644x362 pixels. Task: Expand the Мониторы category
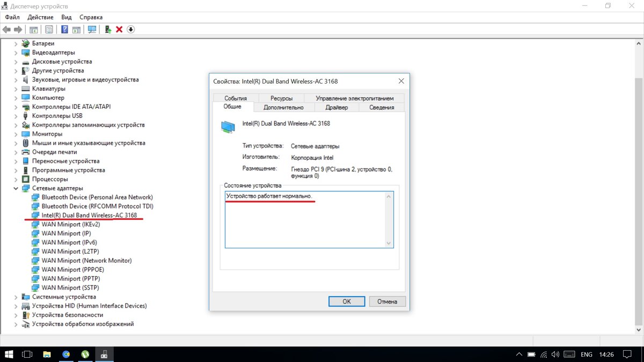pos(16,134)
